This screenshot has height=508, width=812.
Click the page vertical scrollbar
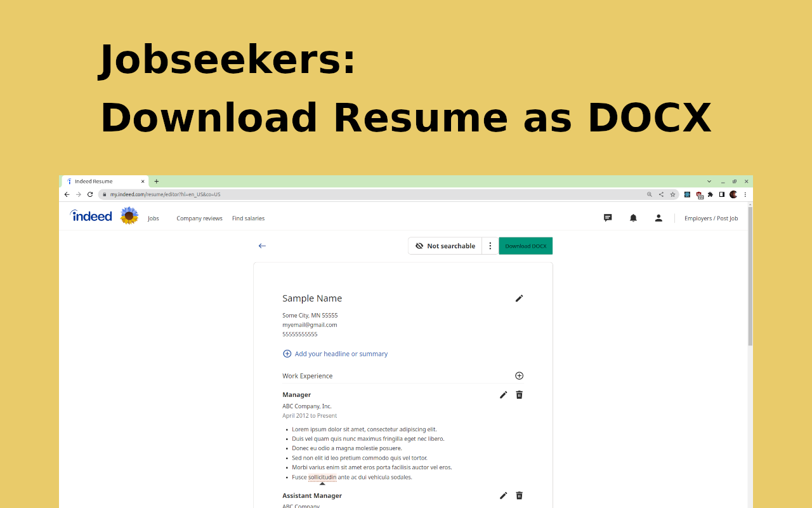click(750, 276)
